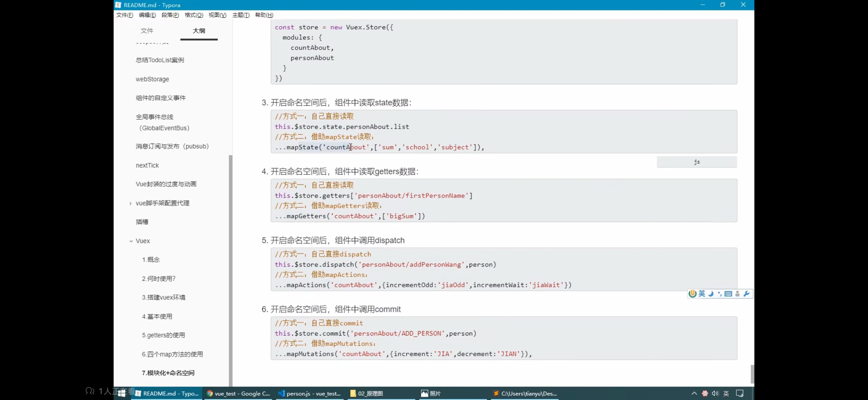
Task: Click the volume speaker tray icon
Action: 715,393
